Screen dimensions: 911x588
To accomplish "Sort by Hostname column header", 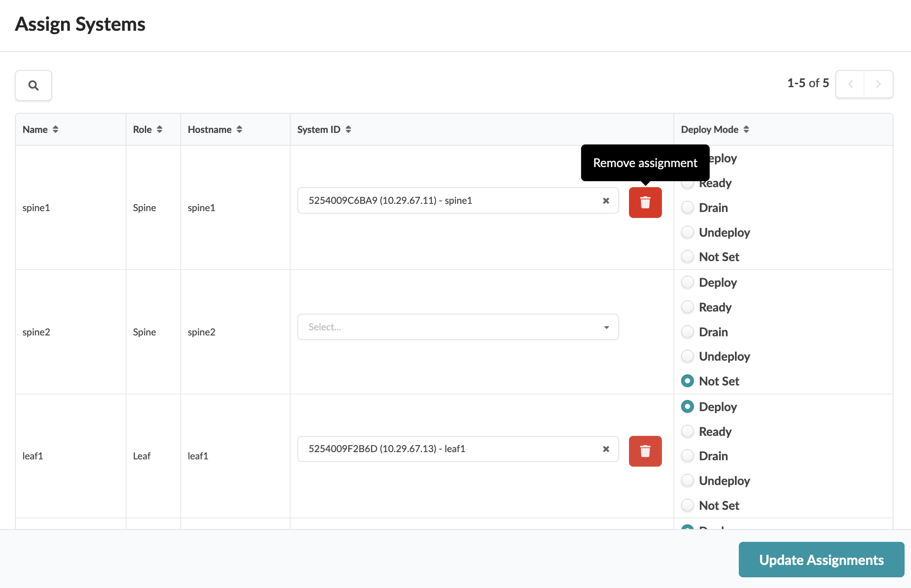I will (215, 129).
